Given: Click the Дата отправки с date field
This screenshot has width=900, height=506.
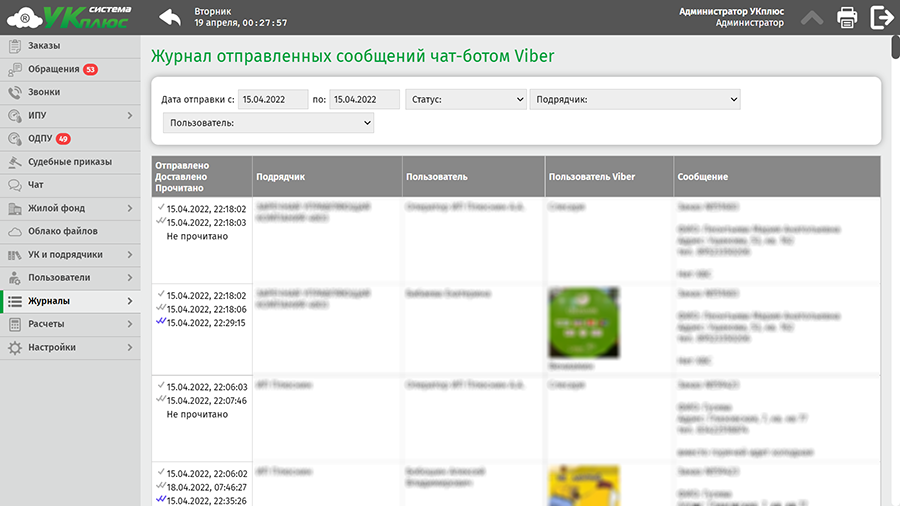Looking at the screenshot, I should tap(273, 99).
